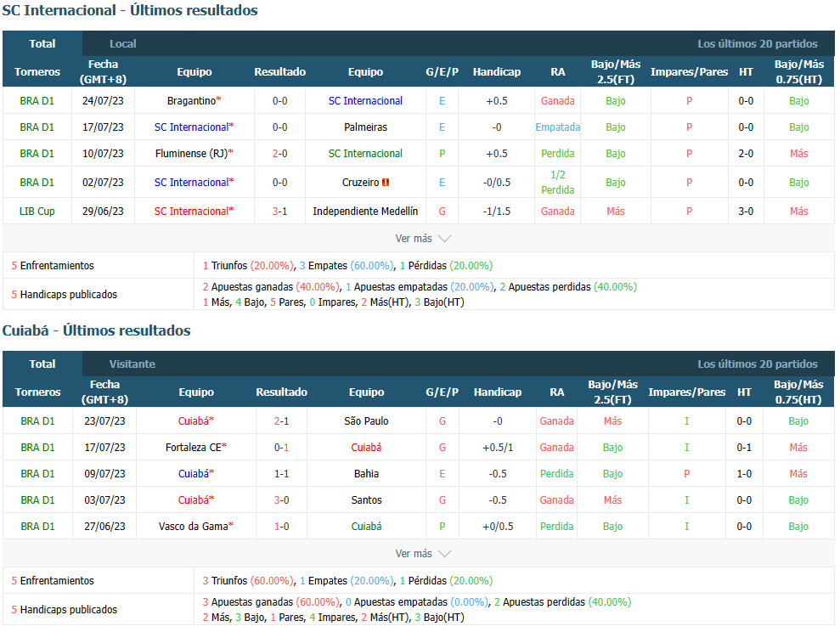
Task: Click the 2-0 result of Fluminense match
Action: [x=279, y=154]
